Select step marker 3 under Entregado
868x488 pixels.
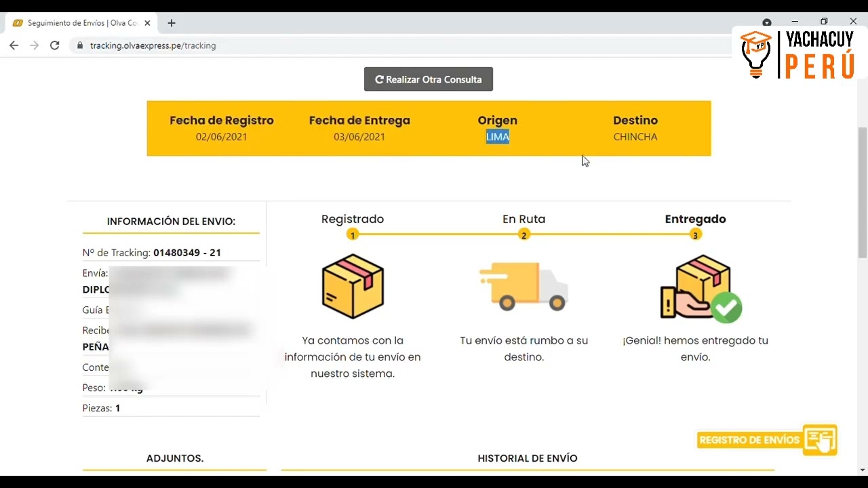(x=695, y=235)
